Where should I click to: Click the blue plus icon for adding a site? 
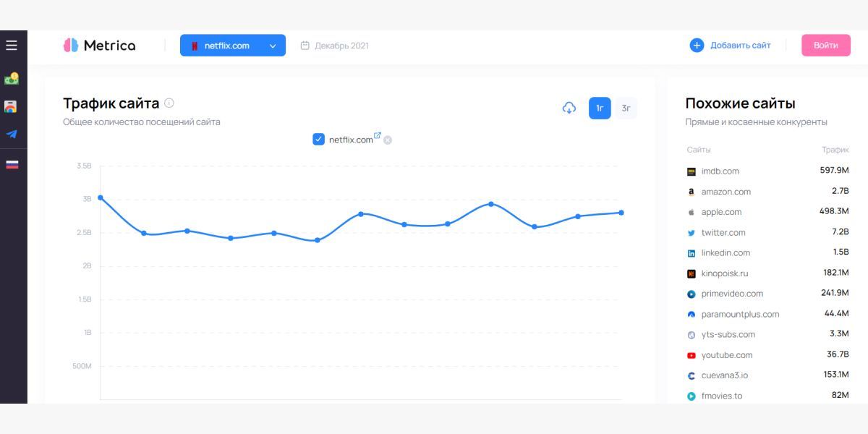(x=697, y=46)
